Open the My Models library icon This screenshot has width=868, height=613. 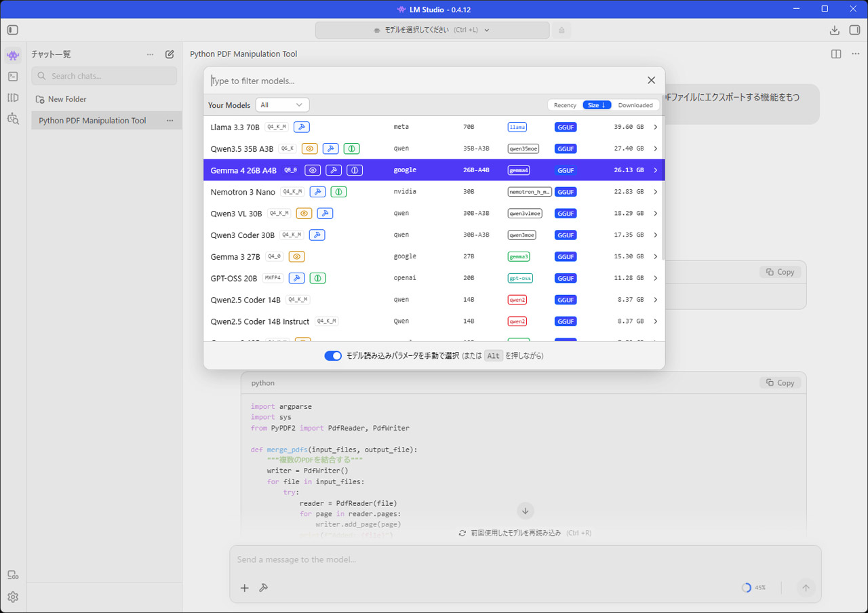pyautogui.click(x=13, y=98)
